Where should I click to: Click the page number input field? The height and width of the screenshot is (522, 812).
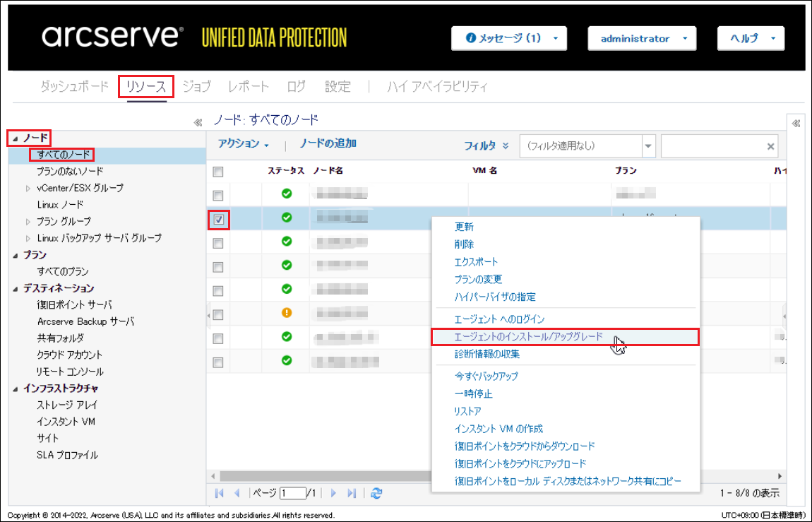coord(292,493)
